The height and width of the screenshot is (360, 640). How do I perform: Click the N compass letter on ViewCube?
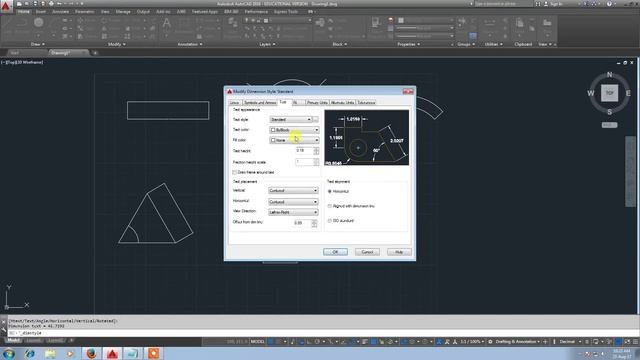(x=609, y=75)
